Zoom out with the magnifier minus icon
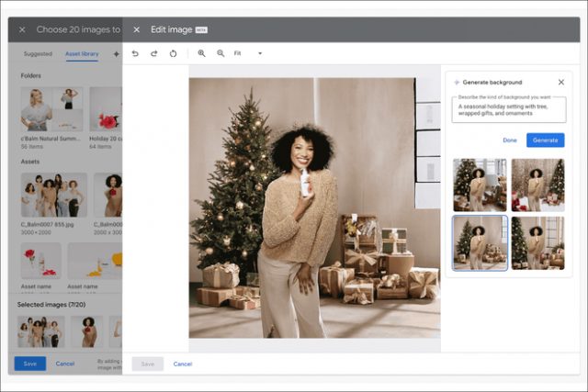588x392 pixels. point(220,53)
